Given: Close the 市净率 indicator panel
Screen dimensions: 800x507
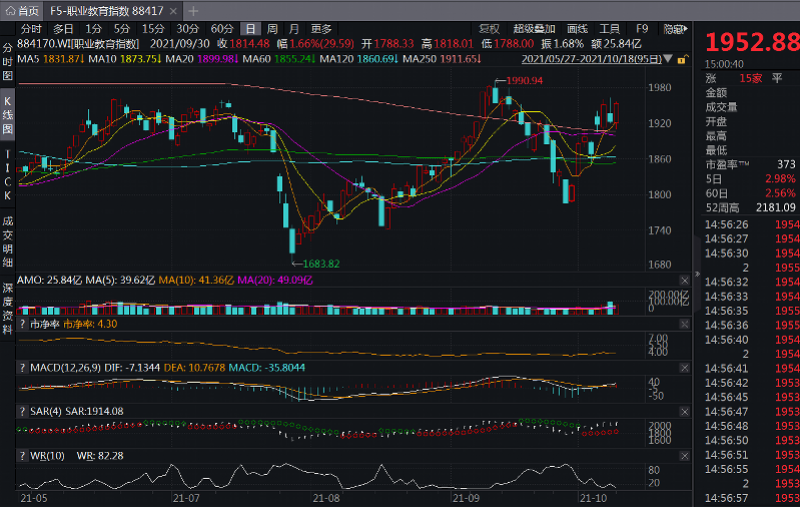Looking at the screenshot, I should 685,324.
